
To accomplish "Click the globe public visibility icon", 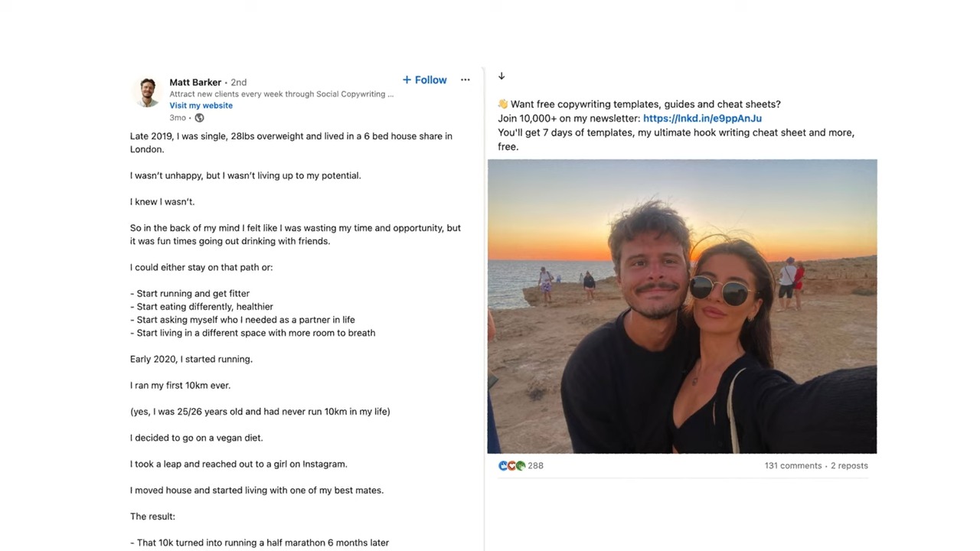I will 199,118.
